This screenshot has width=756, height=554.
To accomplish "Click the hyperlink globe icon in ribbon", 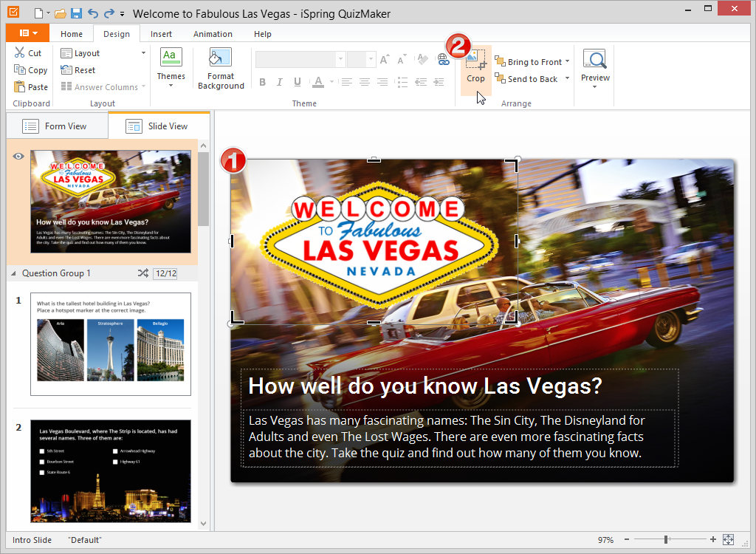I will [444, 61].
